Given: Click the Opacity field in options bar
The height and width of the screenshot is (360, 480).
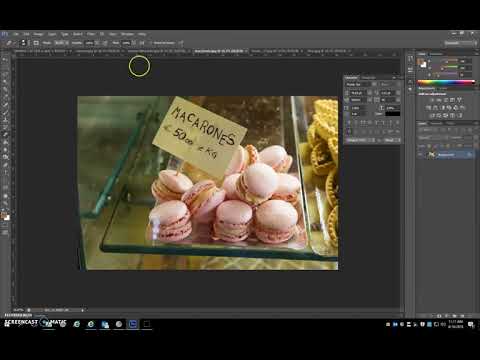Looking at the screenshot, I should pyautogui.click(x=90, y=43).
